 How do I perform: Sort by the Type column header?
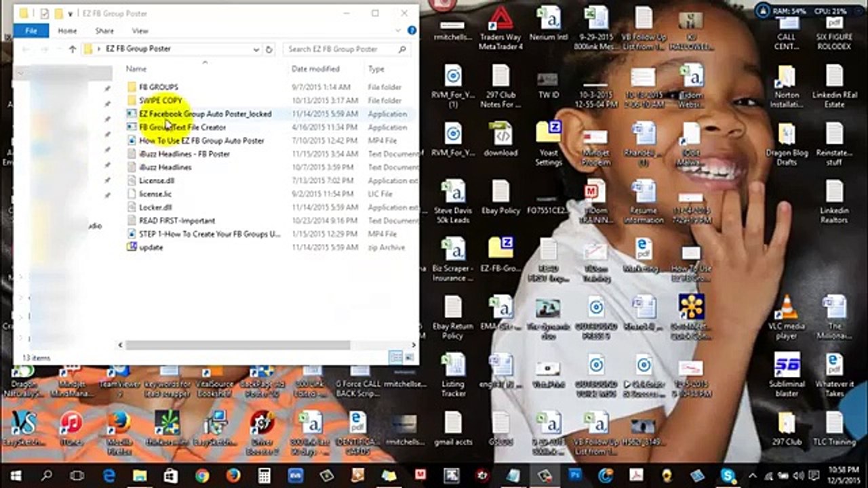tap(376, 68)
